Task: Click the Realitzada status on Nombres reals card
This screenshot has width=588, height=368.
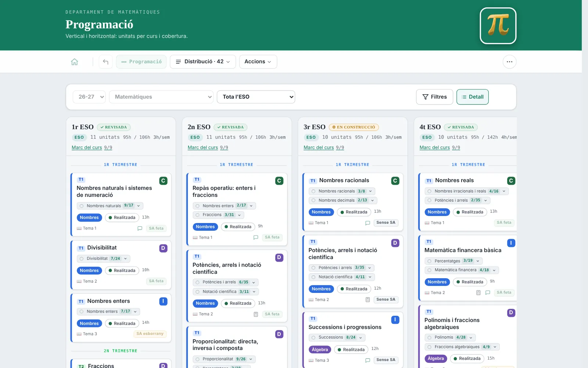Action: click(x=470, y=212)
